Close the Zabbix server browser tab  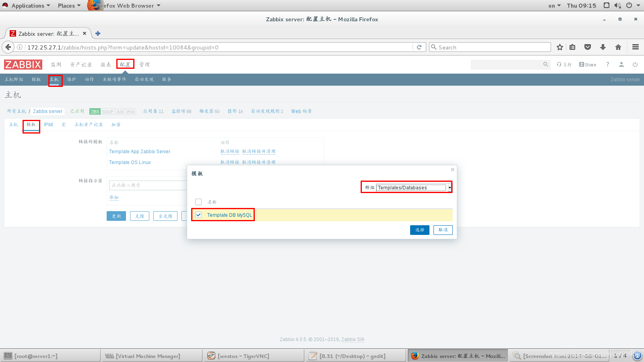(85, 33)
